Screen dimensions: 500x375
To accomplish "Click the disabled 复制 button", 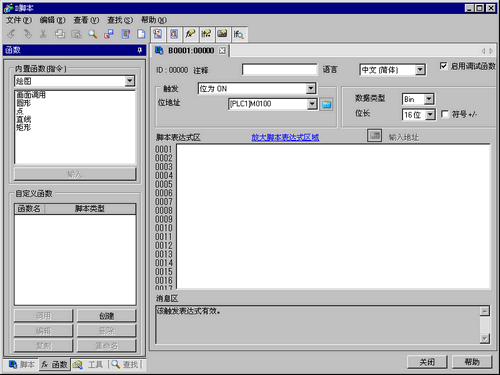I will [43, 346].
